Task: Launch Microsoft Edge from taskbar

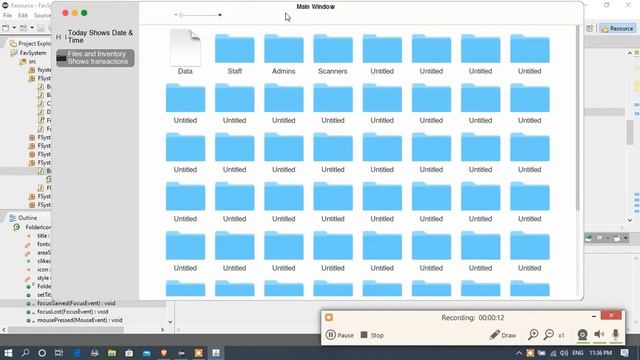Action: coord(77,353)
